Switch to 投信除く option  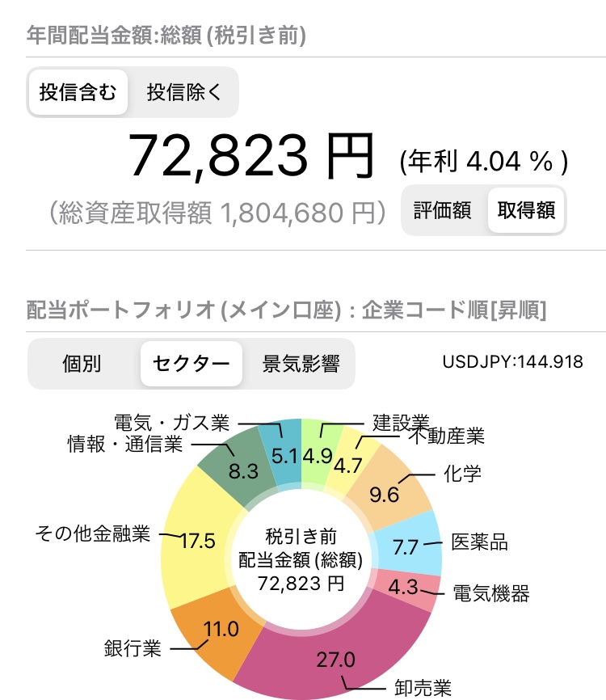tap(184, 92)
